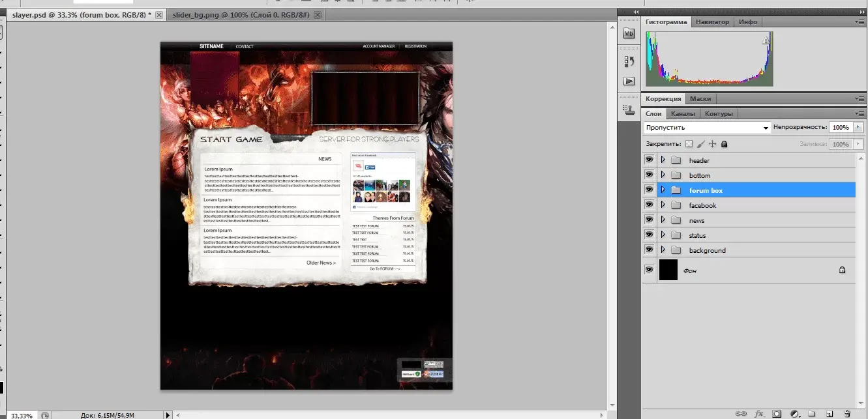Hide the header layer group

(x=649, y=160)
